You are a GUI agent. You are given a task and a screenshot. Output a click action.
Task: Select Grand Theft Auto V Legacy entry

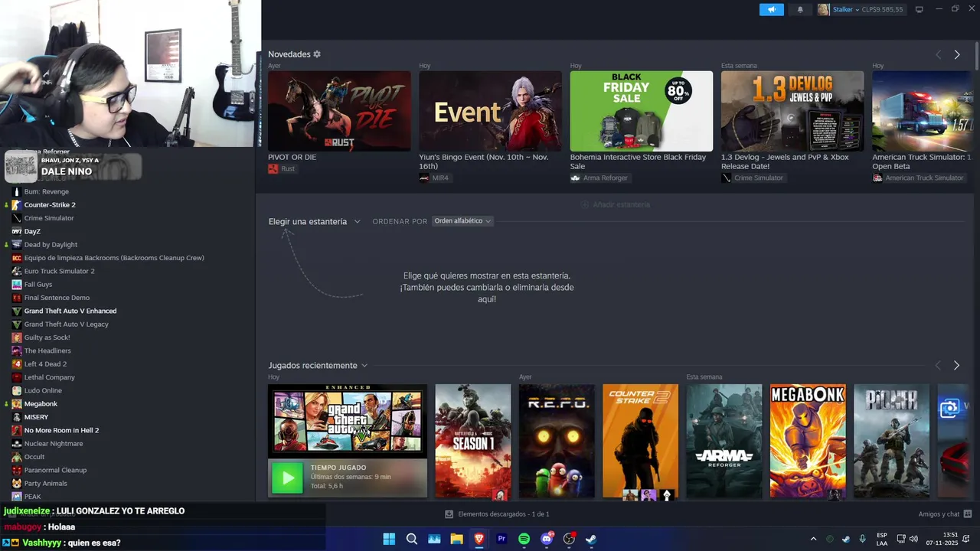pyautogui.click(x=66, y=324)
